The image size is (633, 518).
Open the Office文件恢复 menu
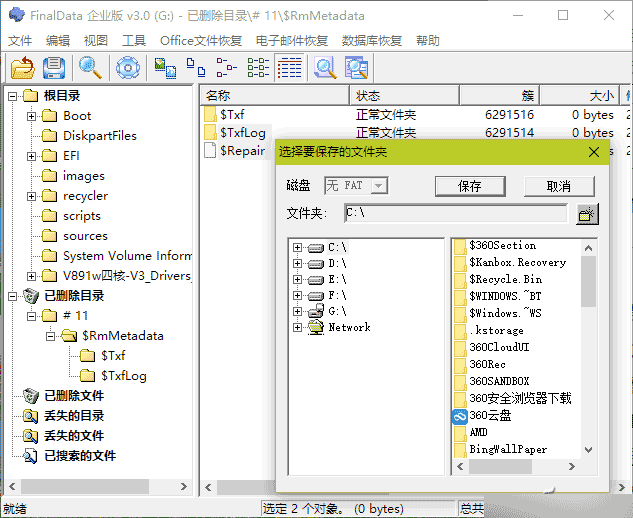tap(201, 41)
